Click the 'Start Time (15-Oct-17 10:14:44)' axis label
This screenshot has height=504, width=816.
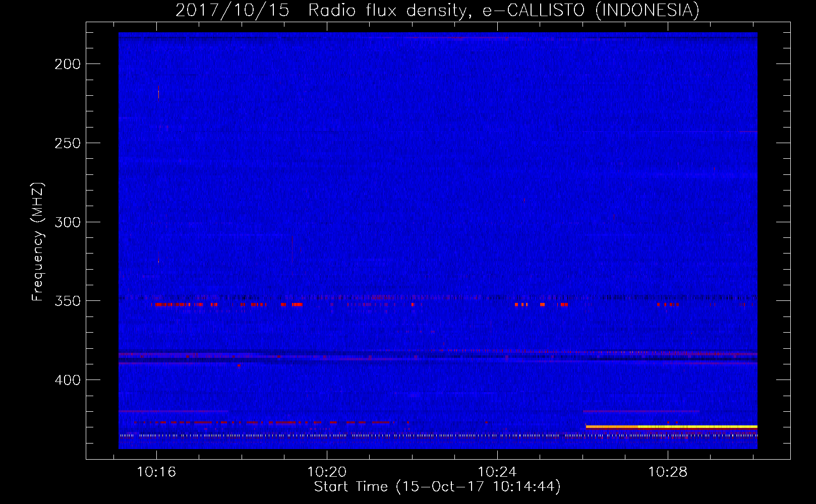pyautogui.click(x=437, y=487)
